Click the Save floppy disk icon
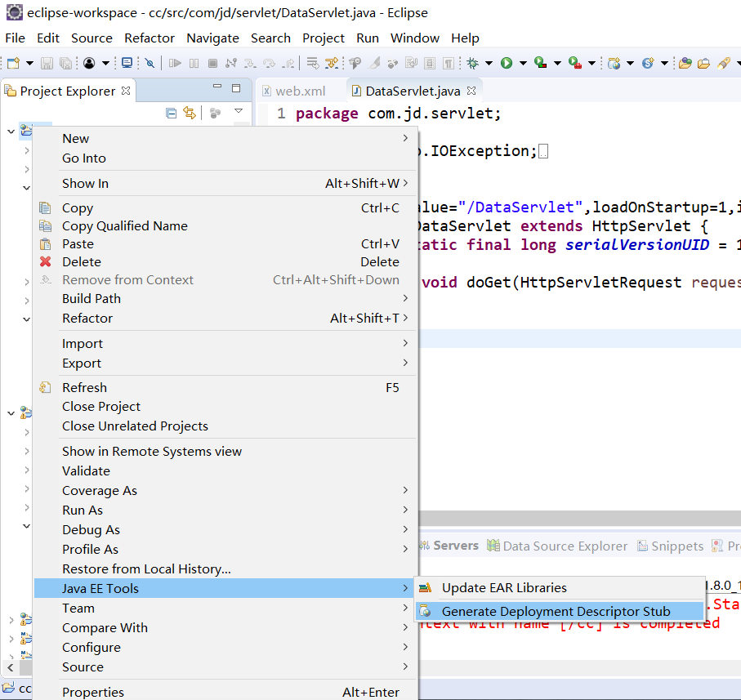Image resolution: width=741 pixels, height=700 pixels. 47,63
